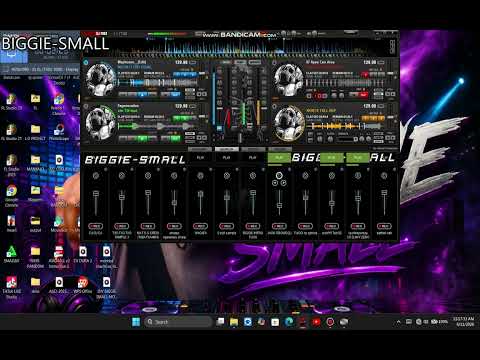This screenshot has width=480, height=360.
Task: Click the deck 1 spinning album jog wheel
Action: 100,79
